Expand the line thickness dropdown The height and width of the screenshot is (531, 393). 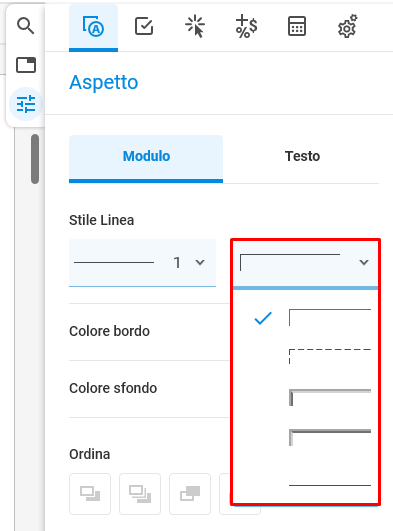click(x=142, y=262)
